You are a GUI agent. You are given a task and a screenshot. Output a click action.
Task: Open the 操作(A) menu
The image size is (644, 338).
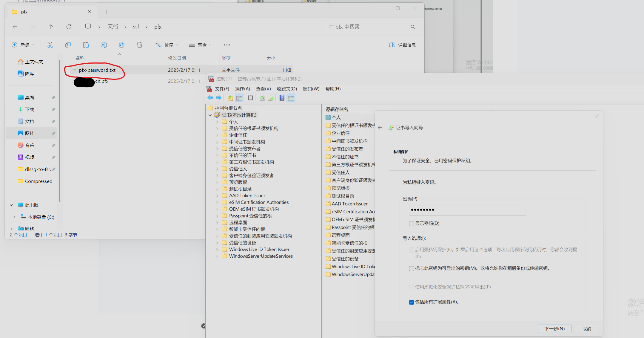[242, 89]
